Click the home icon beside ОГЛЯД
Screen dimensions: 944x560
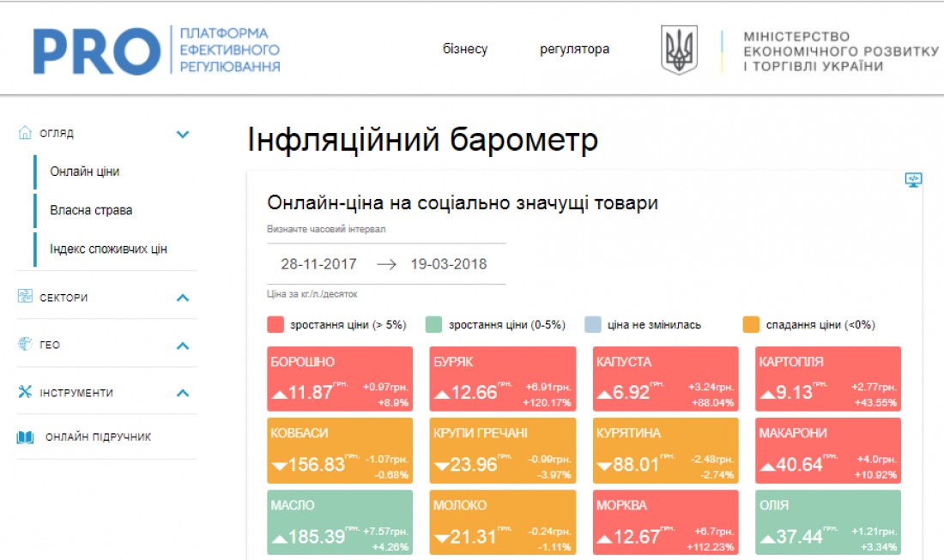click(x=25, y=134)
